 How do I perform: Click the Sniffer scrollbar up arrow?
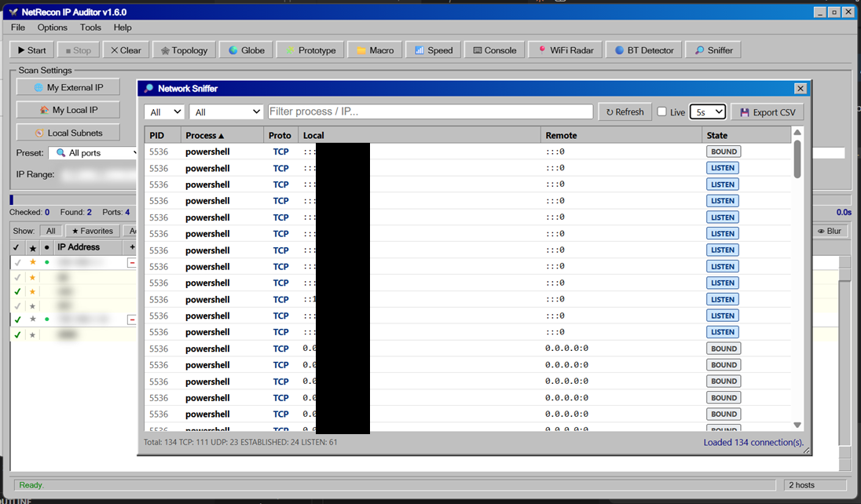tap(797, 133)
